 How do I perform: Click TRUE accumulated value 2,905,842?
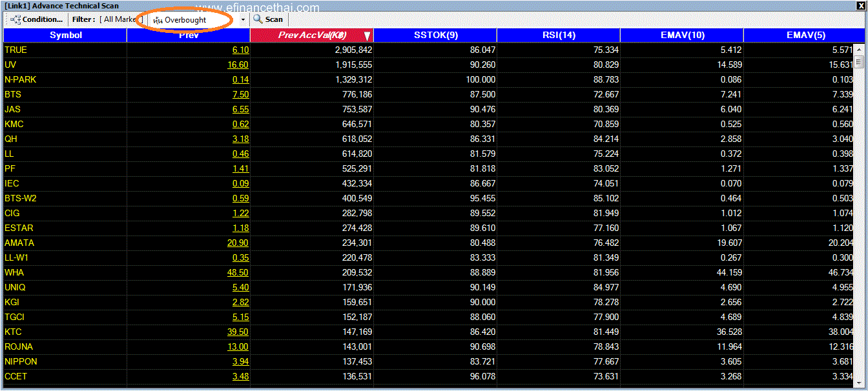pos(353,50)
